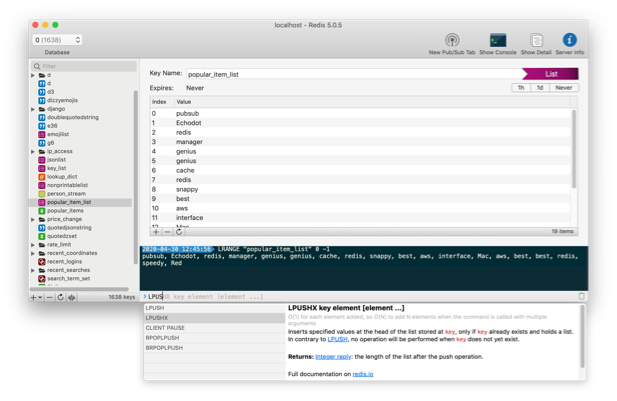
Task: Select row with value snappy
Action: (360, 189)
